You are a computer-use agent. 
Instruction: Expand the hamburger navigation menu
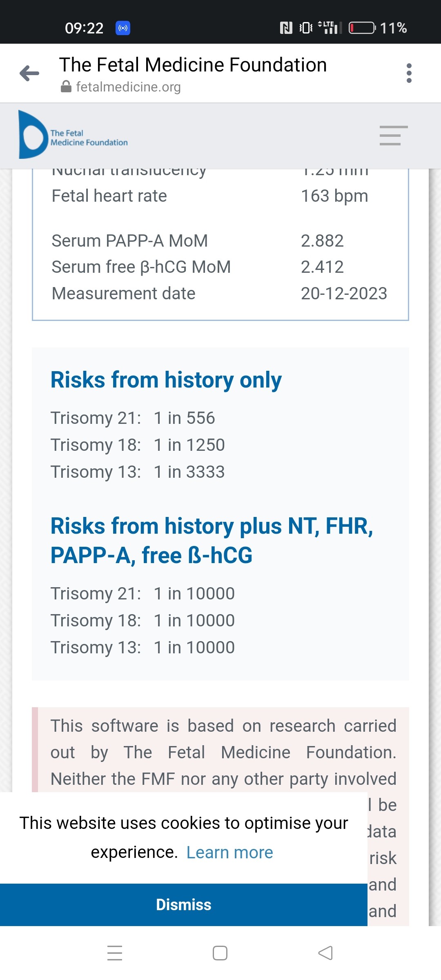393,136
